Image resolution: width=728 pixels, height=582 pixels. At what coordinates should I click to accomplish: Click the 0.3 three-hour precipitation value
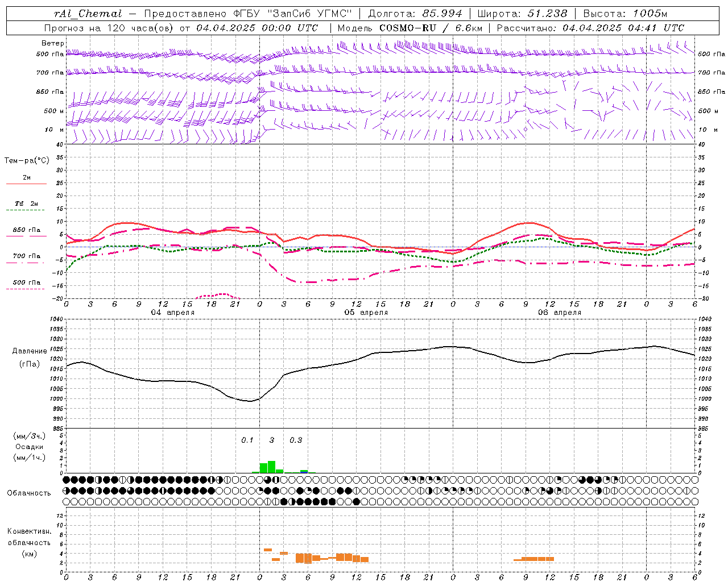pos(296,440)
